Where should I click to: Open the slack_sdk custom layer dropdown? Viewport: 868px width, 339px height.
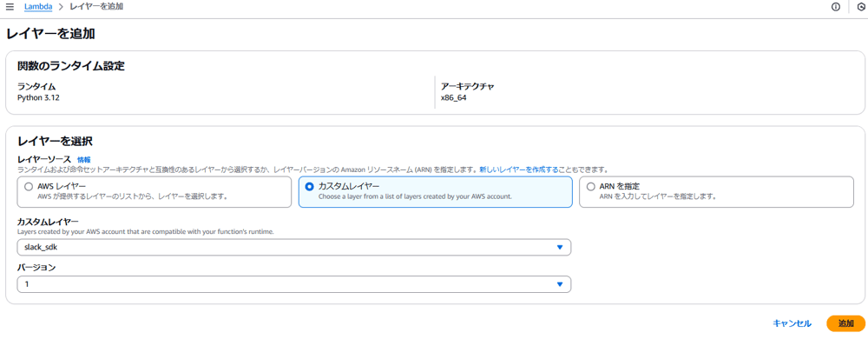294,247
